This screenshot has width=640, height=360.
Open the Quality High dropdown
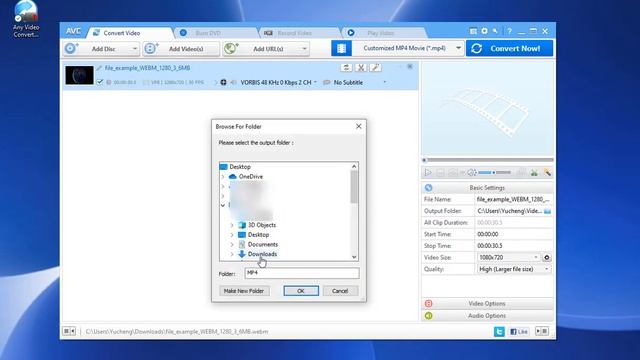(513, 269)
